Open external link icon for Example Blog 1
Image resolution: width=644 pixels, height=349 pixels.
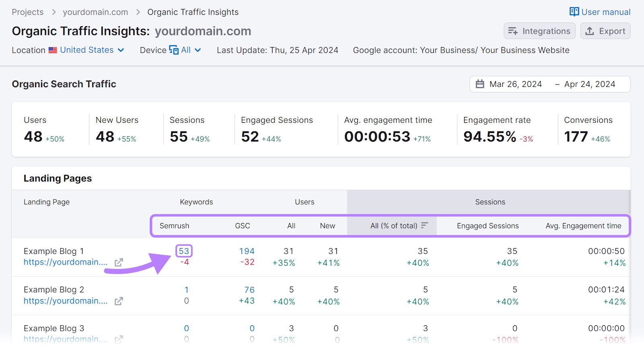point(119,263)
